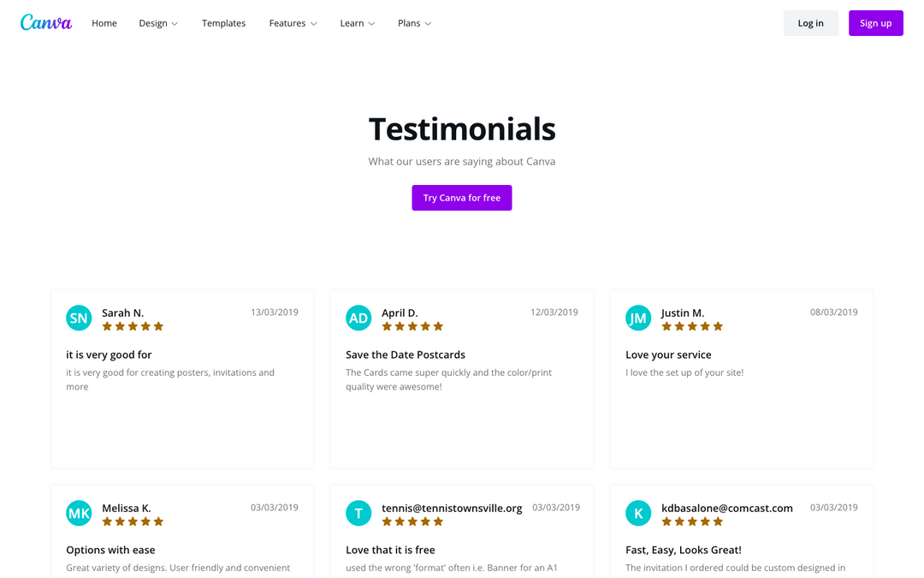Click Sarah N.'s SN avatar
The width and height of the screenshot is (924, 578).
point(79,318)
